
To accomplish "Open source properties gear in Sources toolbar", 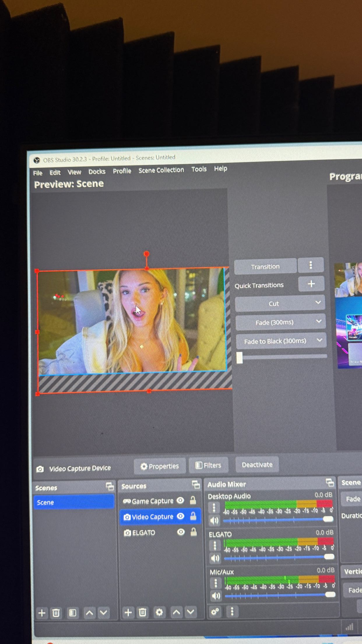I will (159, 612).
